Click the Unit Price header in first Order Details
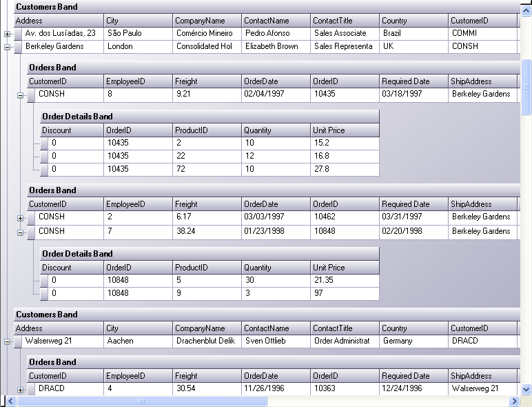 (x=345, y=130)
